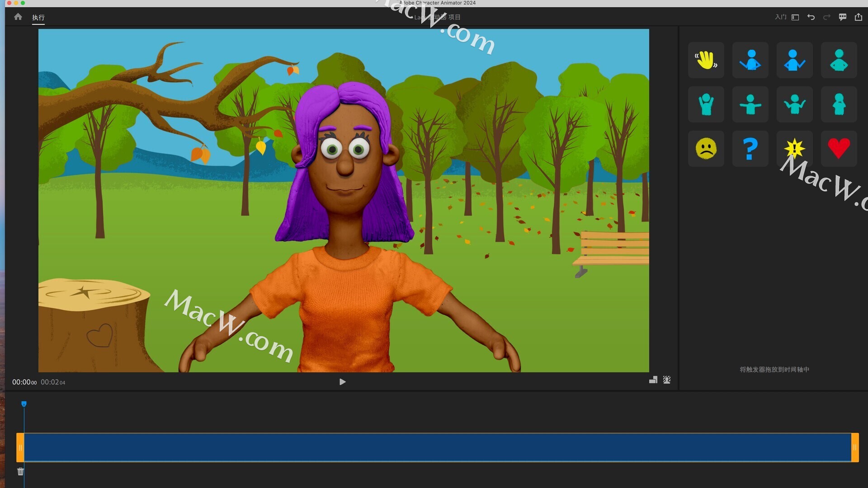The height and width of the screenshot is (488, 868).
Task: Trigger the teal figure with hands on head
Action: (706, 104)
